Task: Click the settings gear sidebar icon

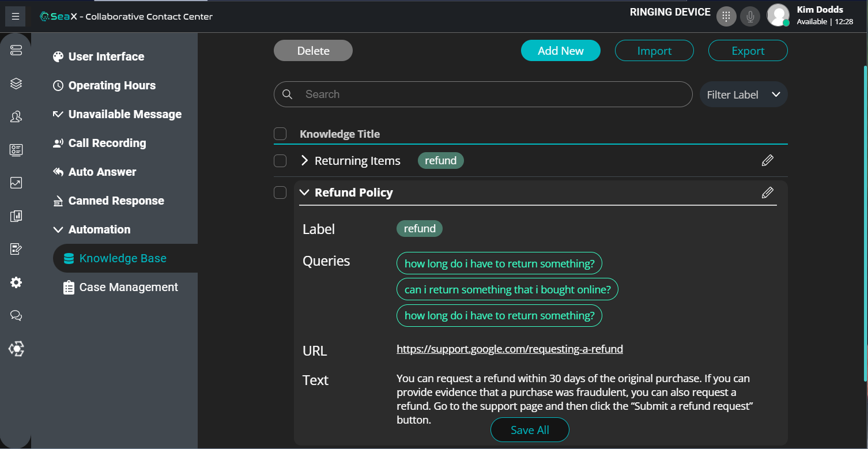Action: click(x=16, y=282)
